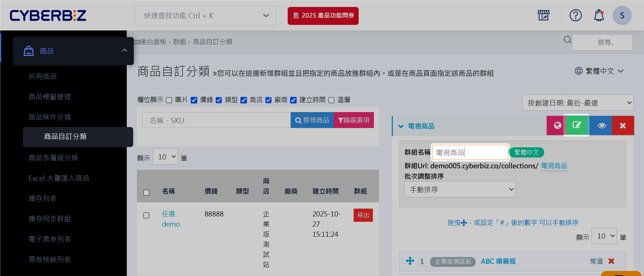Collapse the 電視商品 group chevron
The width and height of the screenshot is (644, 276).
(401, 126)
